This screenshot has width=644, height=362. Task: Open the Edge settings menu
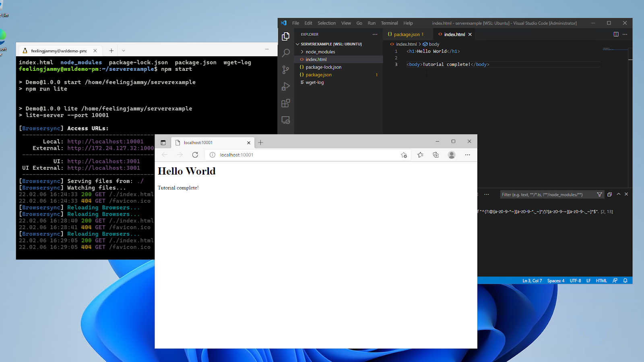tap(467, 155)
